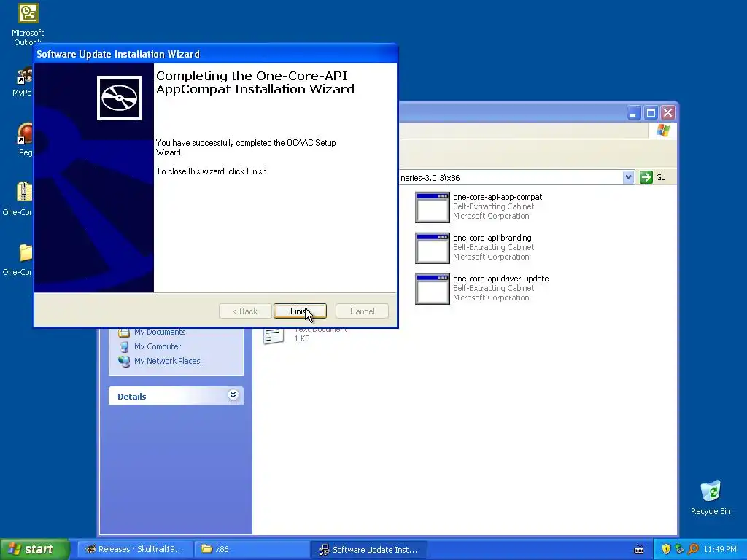
Task: Select the one-core-api-app-compat file name
Action: (498, 197)
